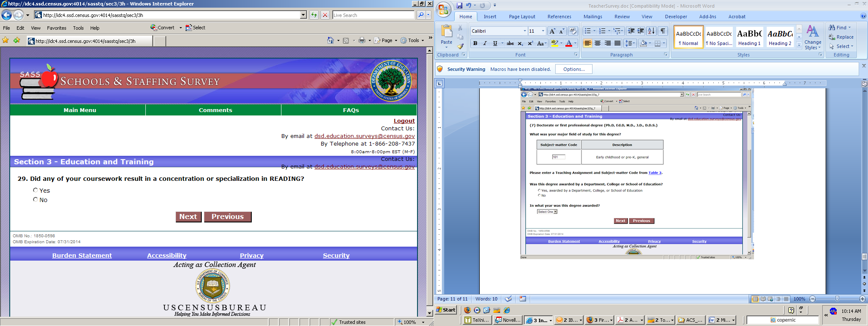Image resolution: width=868 pixels, height=326 pixels.
Task: Go to the Internet Explorer Home icon
Action: click(331, 40)
